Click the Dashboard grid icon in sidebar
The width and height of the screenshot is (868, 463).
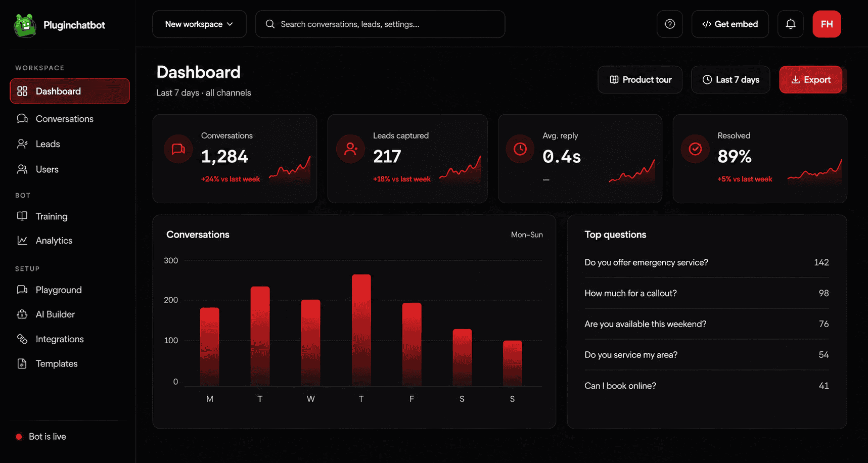(22, 91)
